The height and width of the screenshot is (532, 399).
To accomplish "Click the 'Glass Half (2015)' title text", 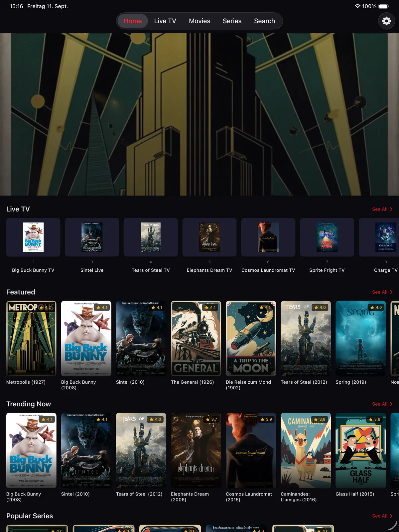I will (355, 494).
